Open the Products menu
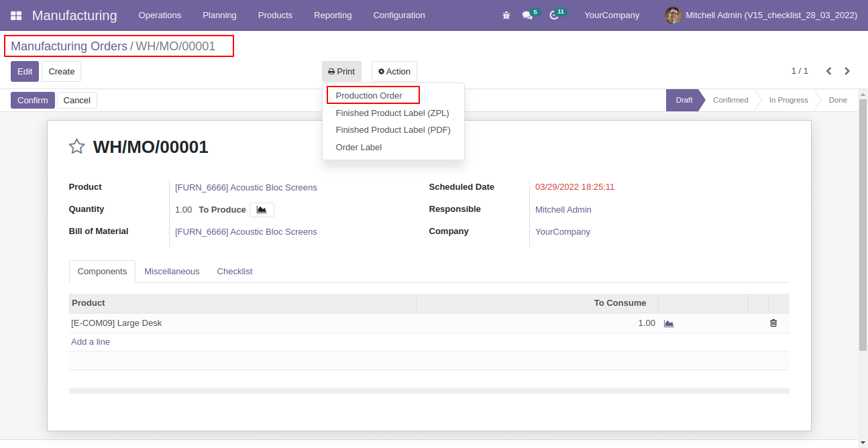The height and width of the screenshot is (448, 868). pyautogui.click(x=275, y=15)
